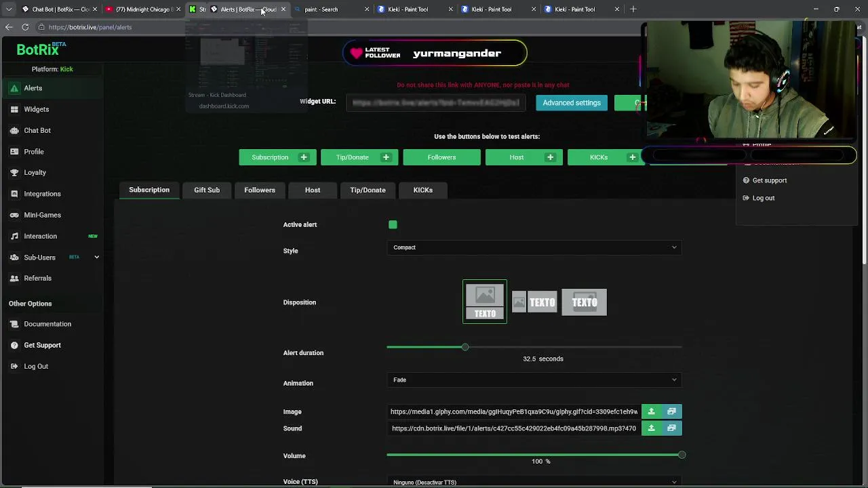Viewport: 868px width, 488px height.
Task: Click the Widgets sidebar icon
Action: pos(14,109)
